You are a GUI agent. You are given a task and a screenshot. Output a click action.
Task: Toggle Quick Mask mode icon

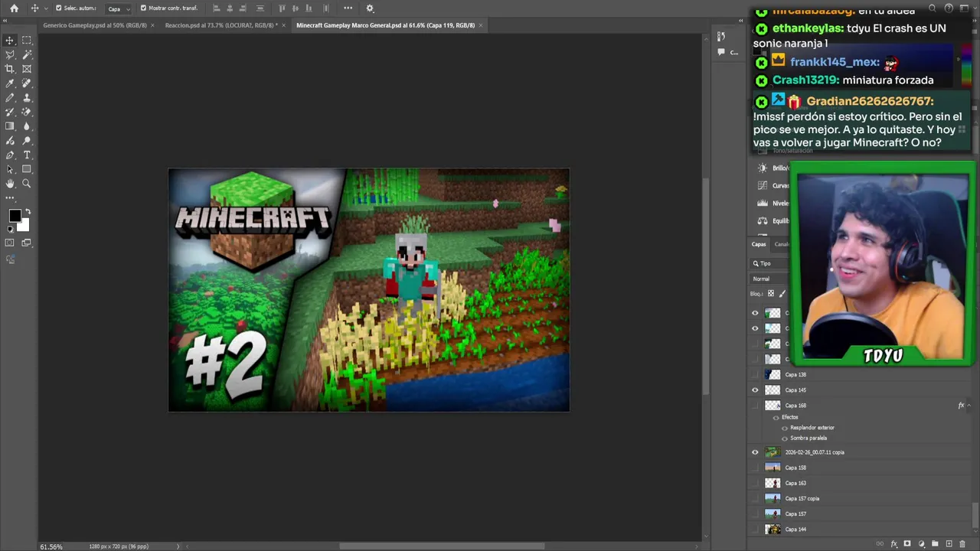tap(10, 243)
